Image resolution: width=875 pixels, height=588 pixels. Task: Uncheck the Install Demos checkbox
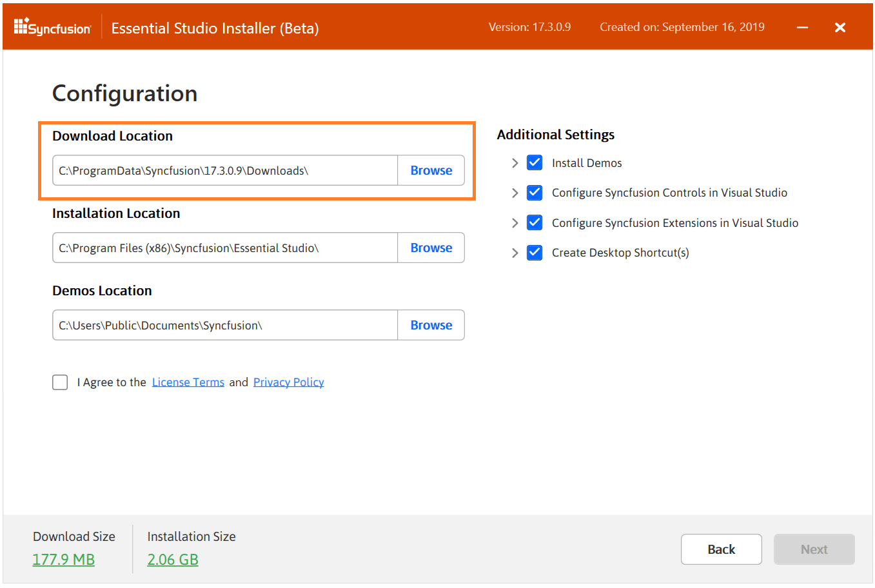point(535,162)
